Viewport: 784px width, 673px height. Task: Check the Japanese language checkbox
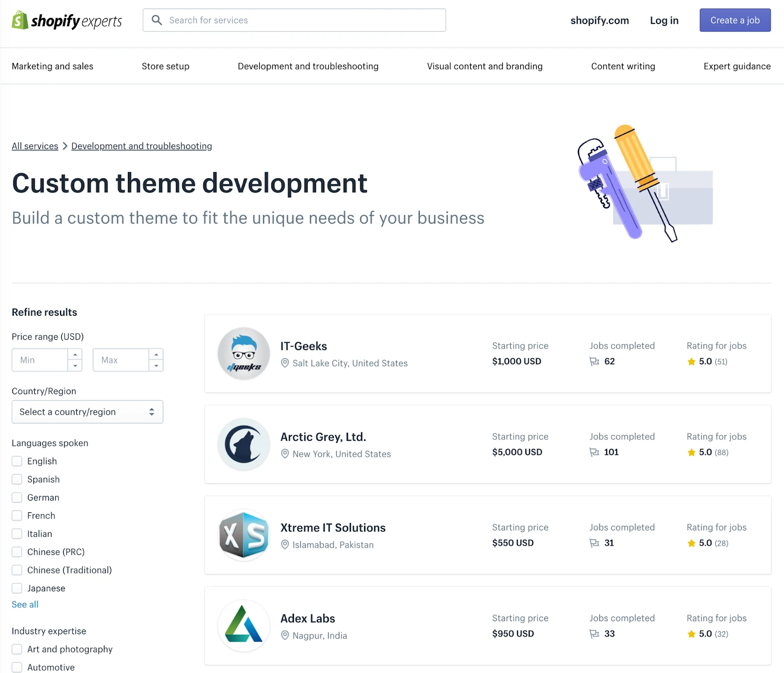17,588
